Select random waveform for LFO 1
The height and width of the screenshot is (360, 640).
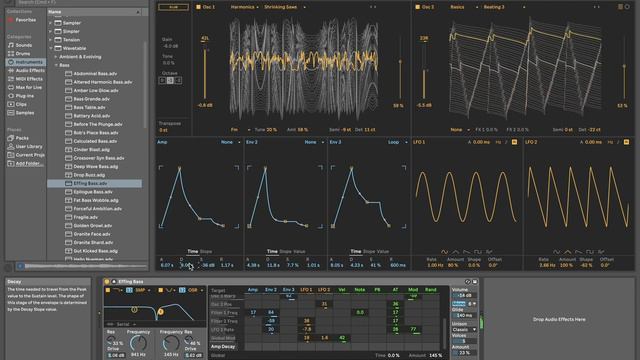[x=489, y=252]
